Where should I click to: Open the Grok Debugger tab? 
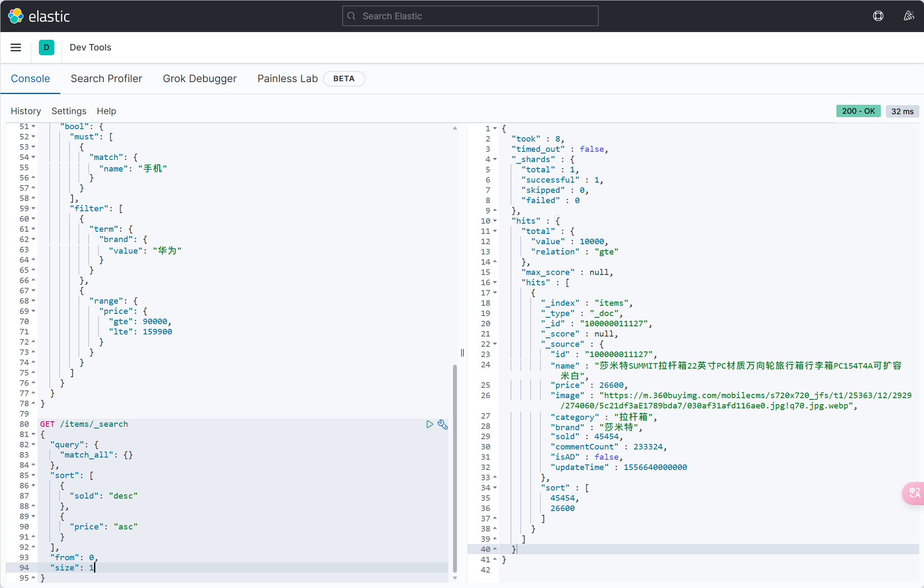200,79
